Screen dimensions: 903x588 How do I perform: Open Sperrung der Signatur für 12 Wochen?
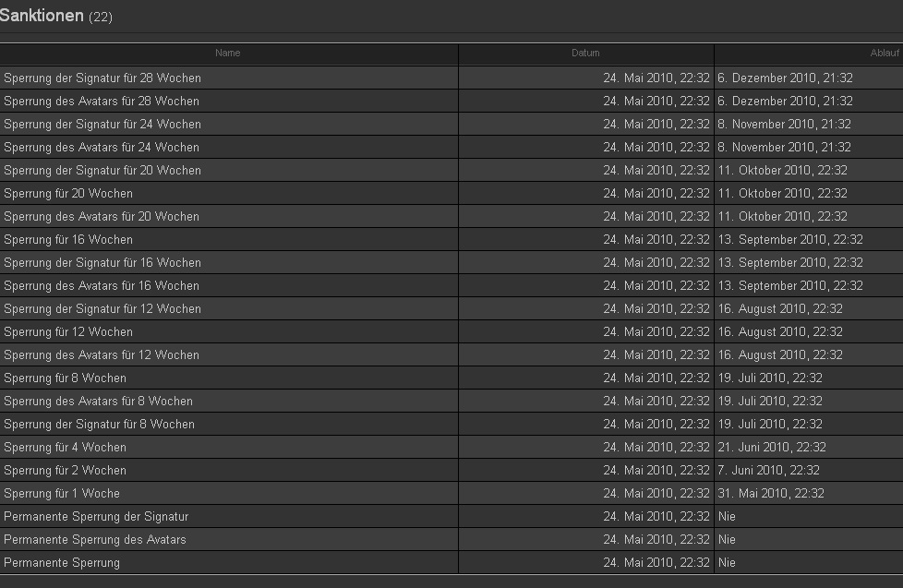click(102, 309)
